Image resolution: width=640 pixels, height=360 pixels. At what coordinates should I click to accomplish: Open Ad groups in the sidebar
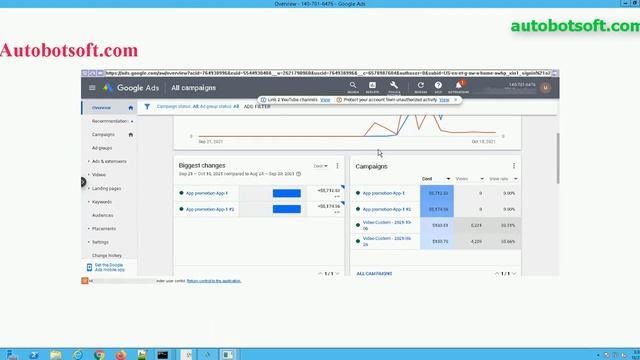click(102, 148)
